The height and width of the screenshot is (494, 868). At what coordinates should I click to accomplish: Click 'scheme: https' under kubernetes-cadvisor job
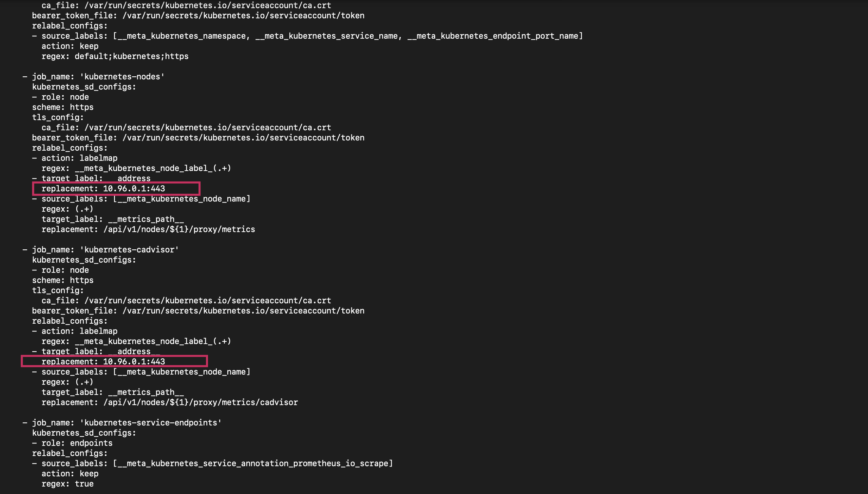pyautogui.click(x=62, y=280)
